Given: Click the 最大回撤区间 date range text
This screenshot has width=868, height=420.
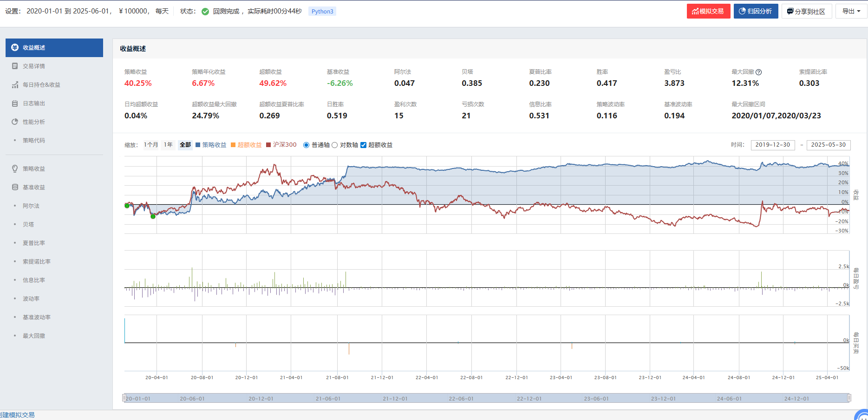Looking at the screenshot, I should (777, 116).
